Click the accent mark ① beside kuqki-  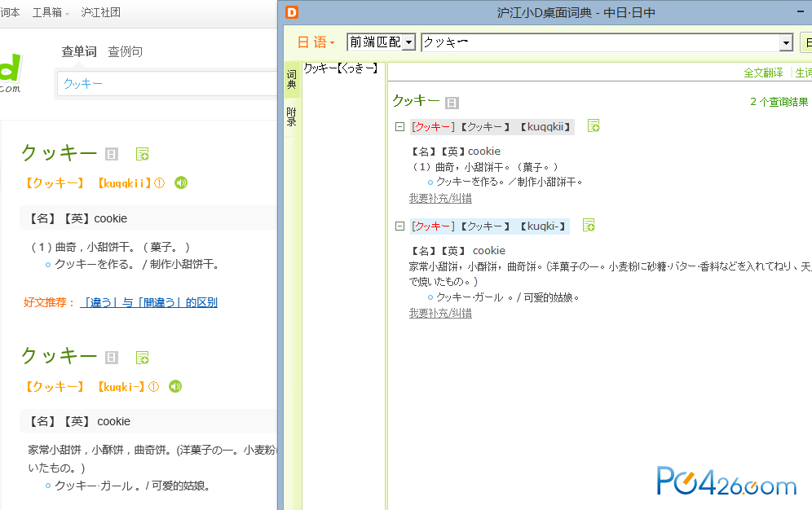coord(154,387)
